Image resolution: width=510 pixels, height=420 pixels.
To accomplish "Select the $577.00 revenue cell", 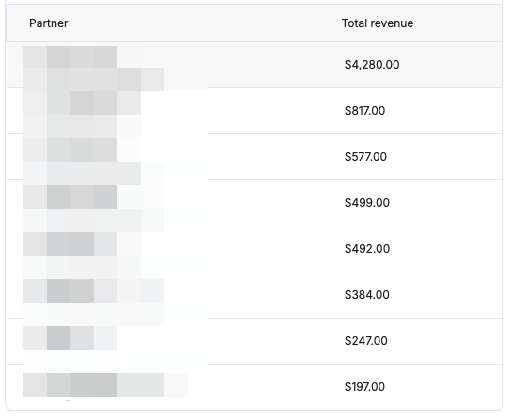I will [365, 157].
